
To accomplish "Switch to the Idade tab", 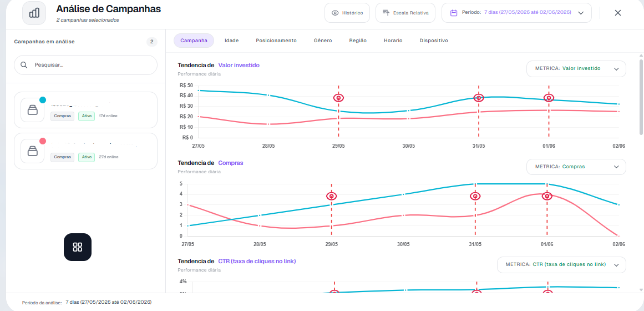I will [x=232, y=41].
